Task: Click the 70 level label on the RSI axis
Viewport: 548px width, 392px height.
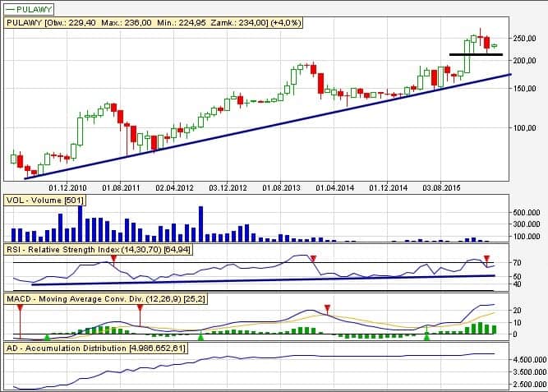Action: pyautogui.click(x=516, y=263)
